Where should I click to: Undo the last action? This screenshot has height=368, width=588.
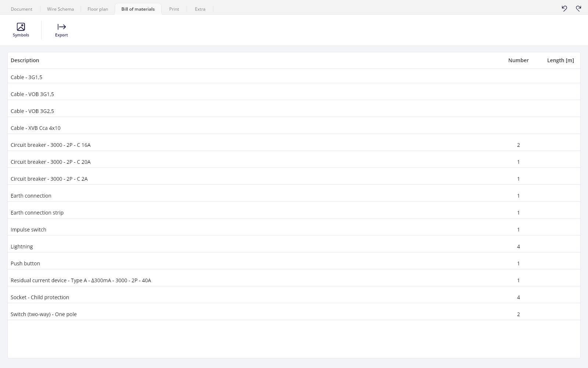coord(564,8)
